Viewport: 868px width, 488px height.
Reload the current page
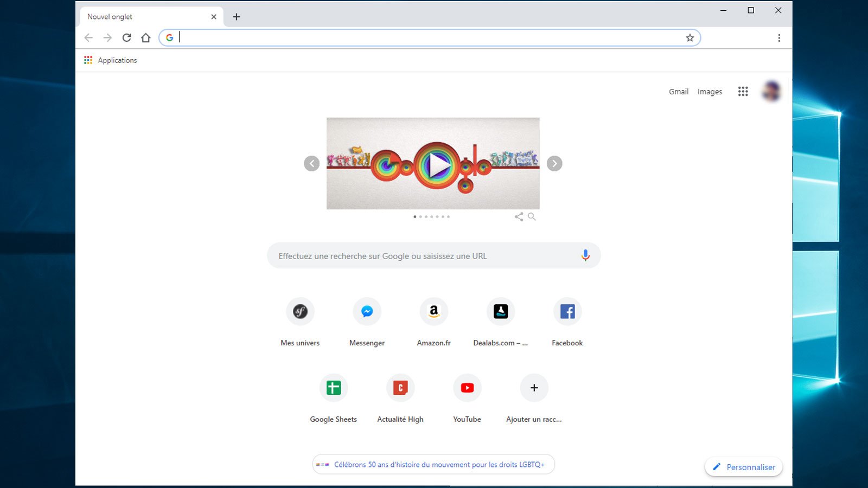click(x=126, y=37)
